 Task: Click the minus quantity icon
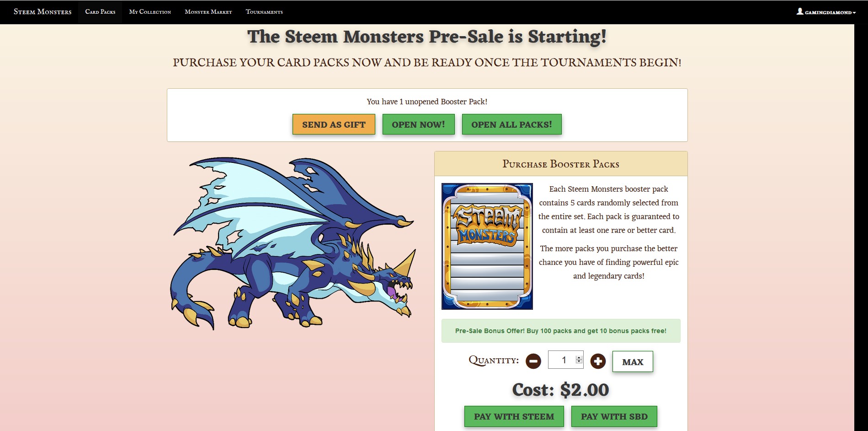[533, 361]
